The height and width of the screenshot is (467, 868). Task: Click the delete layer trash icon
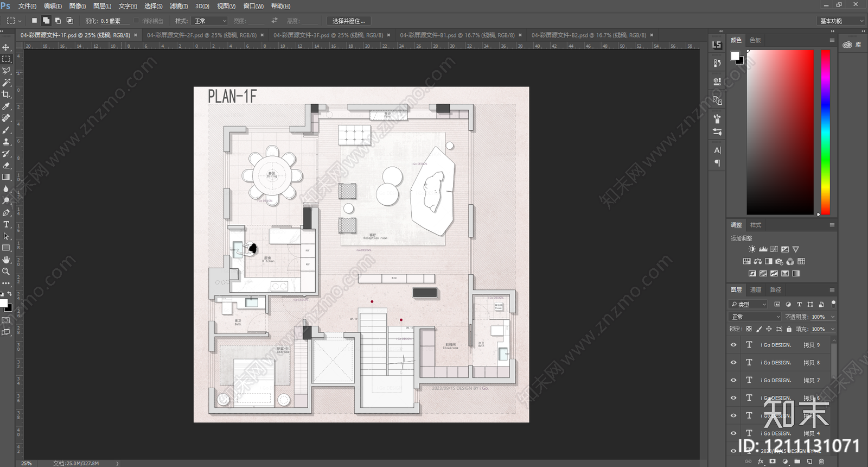click(x=821, y=462)
